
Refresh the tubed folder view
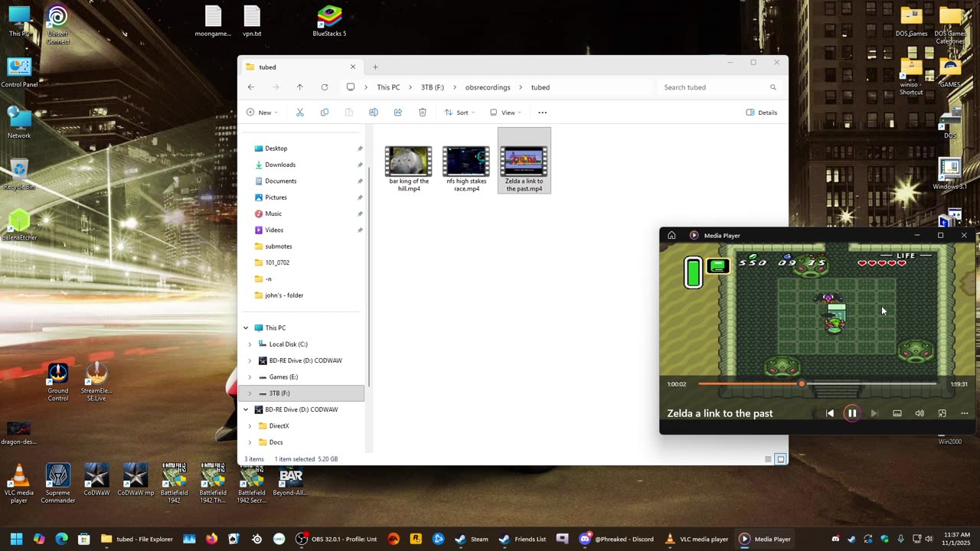(325, 87)
